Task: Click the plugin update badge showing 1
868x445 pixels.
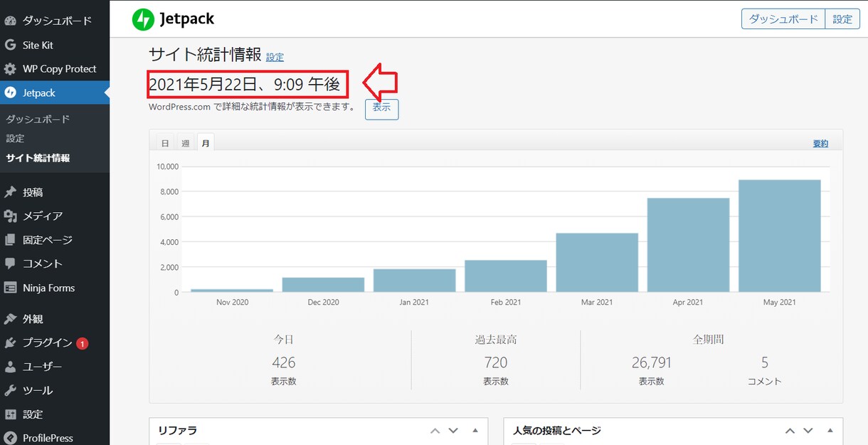Action: pyautogui.click(x=82, y=343)
